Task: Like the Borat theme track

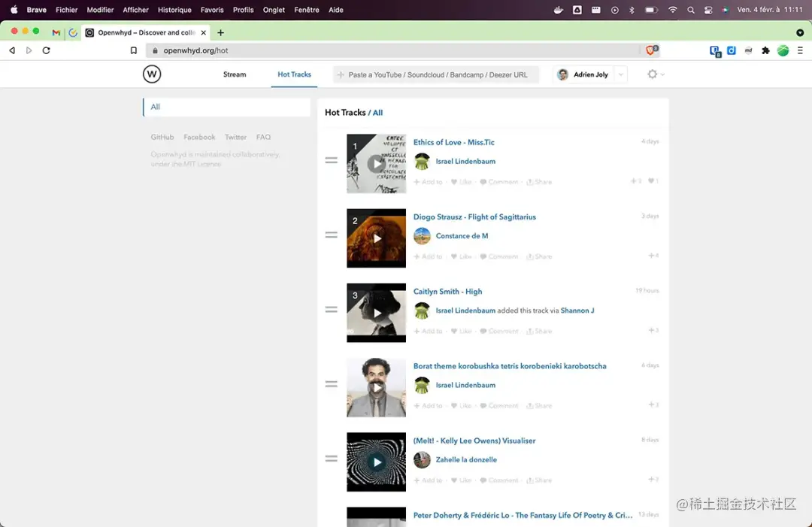Action: pyautogui.click(x=462, y=405)
